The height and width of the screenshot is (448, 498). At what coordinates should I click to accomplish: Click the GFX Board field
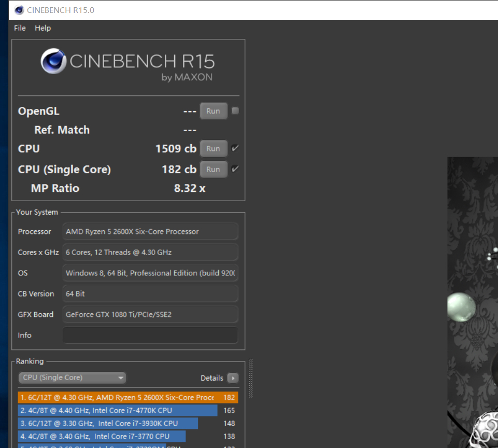click(150, 315)
